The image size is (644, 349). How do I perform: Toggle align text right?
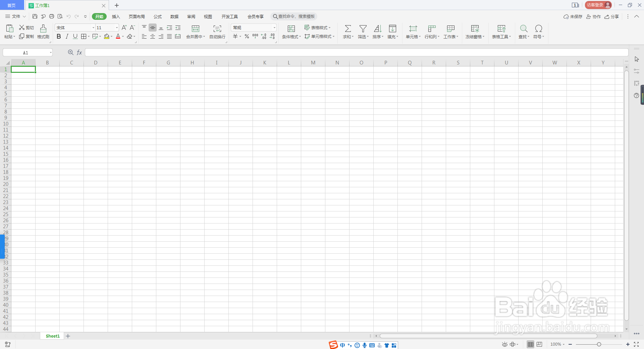(x=161, y=36)
